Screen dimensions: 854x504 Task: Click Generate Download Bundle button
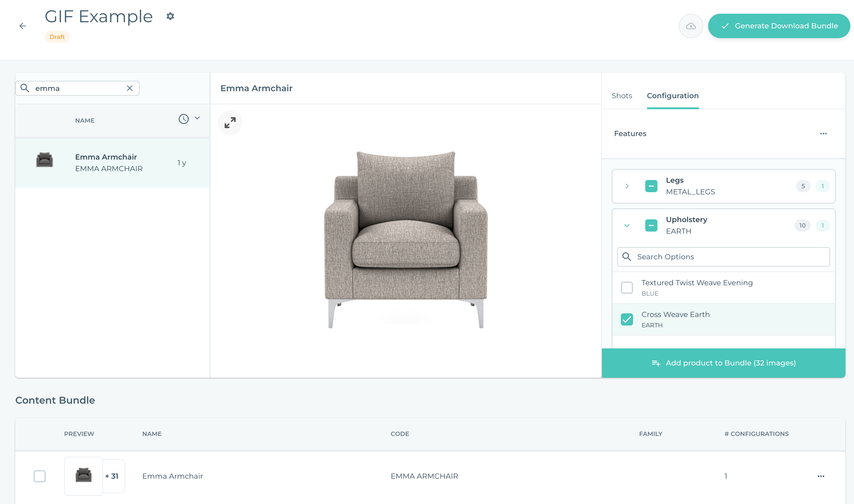[x=779, y=26]
